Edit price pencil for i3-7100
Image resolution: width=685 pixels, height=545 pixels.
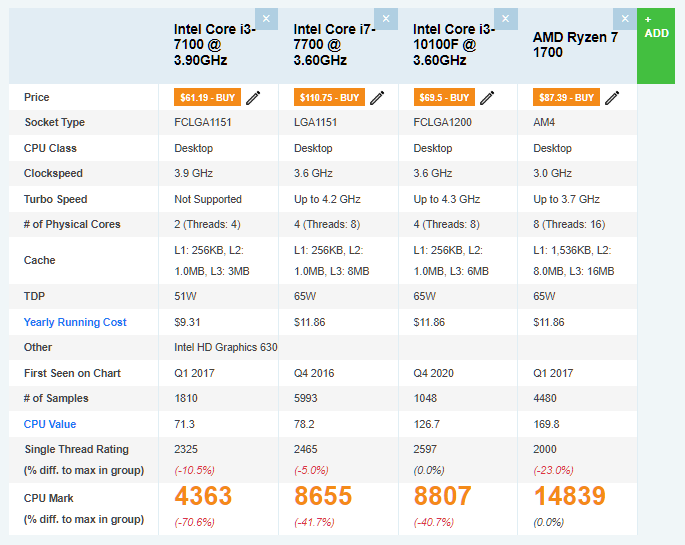click(253, 98)
